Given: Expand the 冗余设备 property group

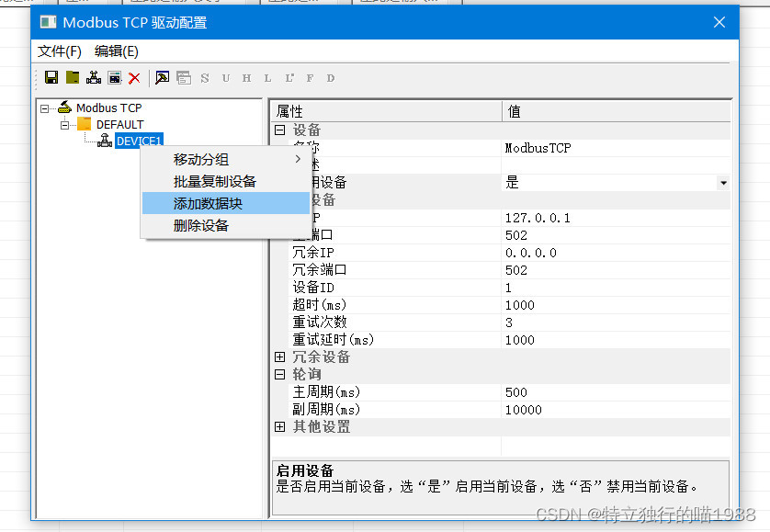Looking at the screenshot, I should tap(280, 357).
